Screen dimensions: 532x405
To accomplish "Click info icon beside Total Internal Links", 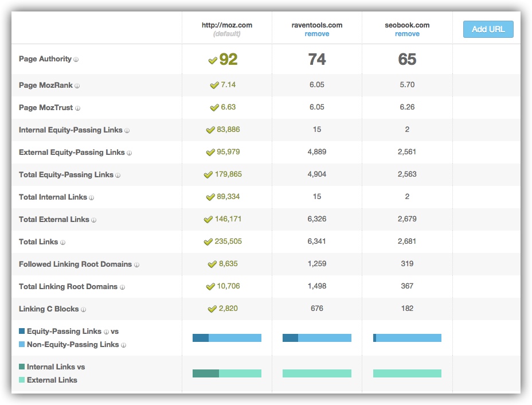I will 91,198.
